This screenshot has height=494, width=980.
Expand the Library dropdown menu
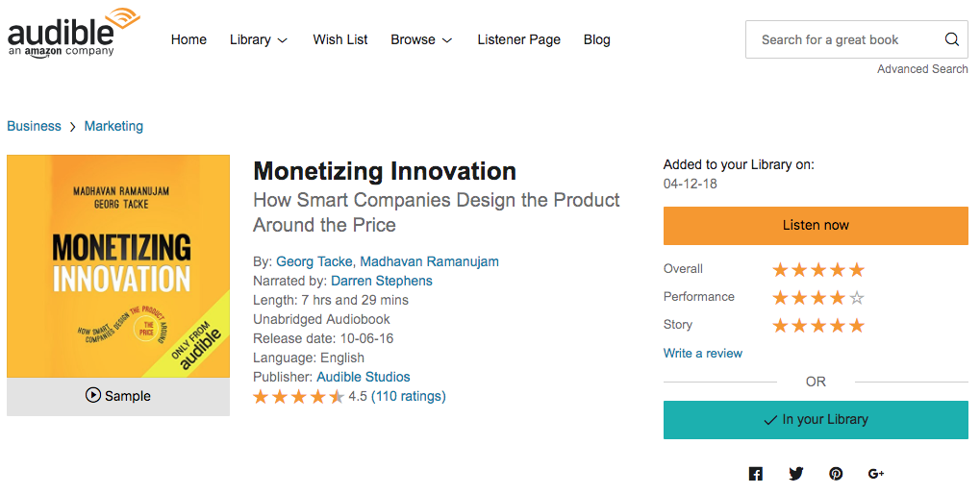pyautogui.click(x=258, y=39)
